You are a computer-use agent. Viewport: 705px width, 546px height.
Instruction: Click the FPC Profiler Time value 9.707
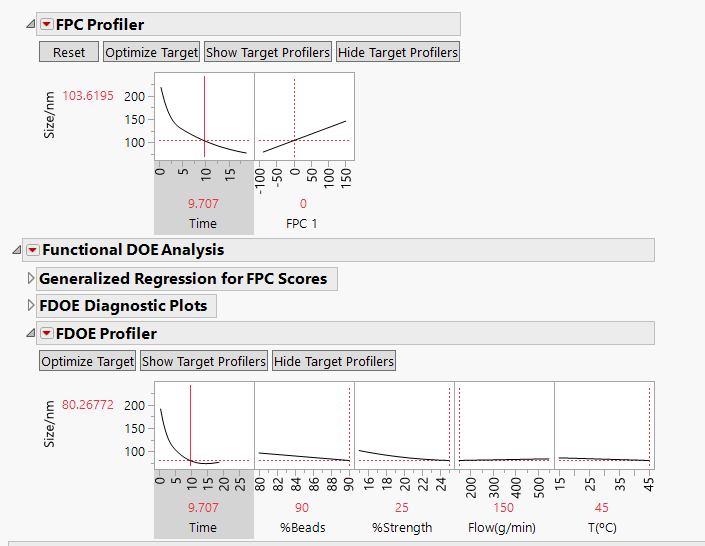(x=203, y=204)
